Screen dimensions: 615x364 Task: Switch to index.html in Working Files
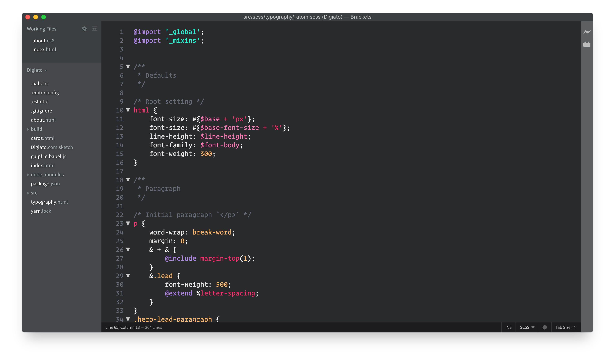tap(44, 49)
